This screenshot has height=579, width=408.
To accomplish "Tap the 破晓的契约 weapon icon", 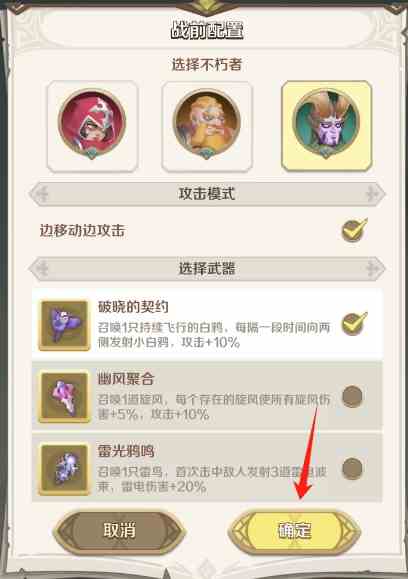I will point(65,325).
